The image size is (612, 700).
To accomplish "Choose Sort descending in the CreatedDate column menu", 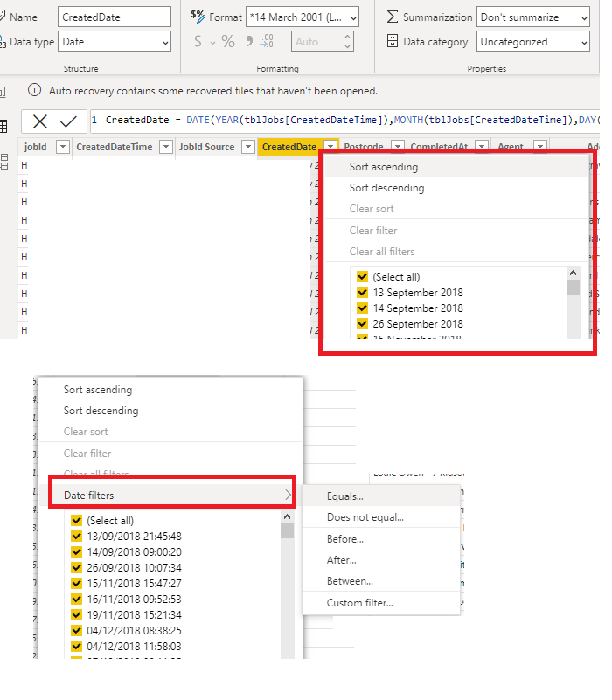I will 456,188.
